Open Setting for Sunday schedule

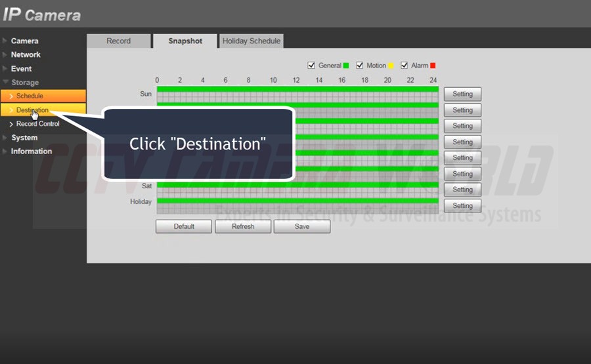[x=462, y=94]
